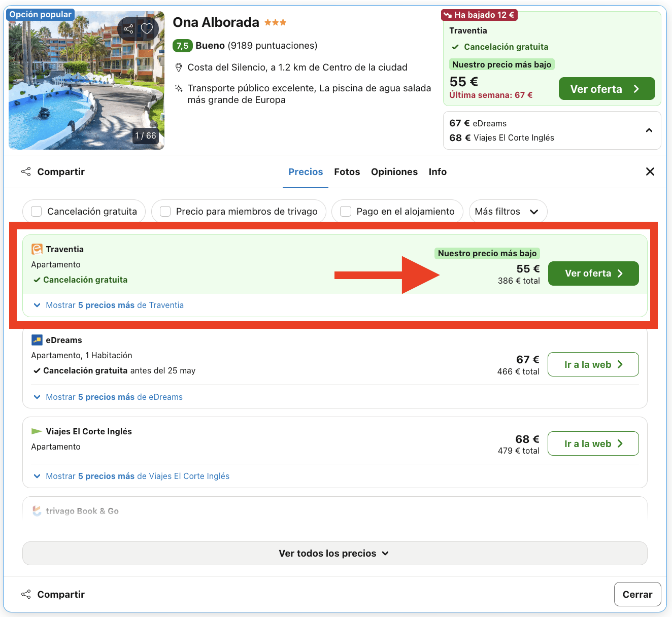Open the Opiniones tab
The height and width of the screenshot is (617, 672).
(394, 172)
